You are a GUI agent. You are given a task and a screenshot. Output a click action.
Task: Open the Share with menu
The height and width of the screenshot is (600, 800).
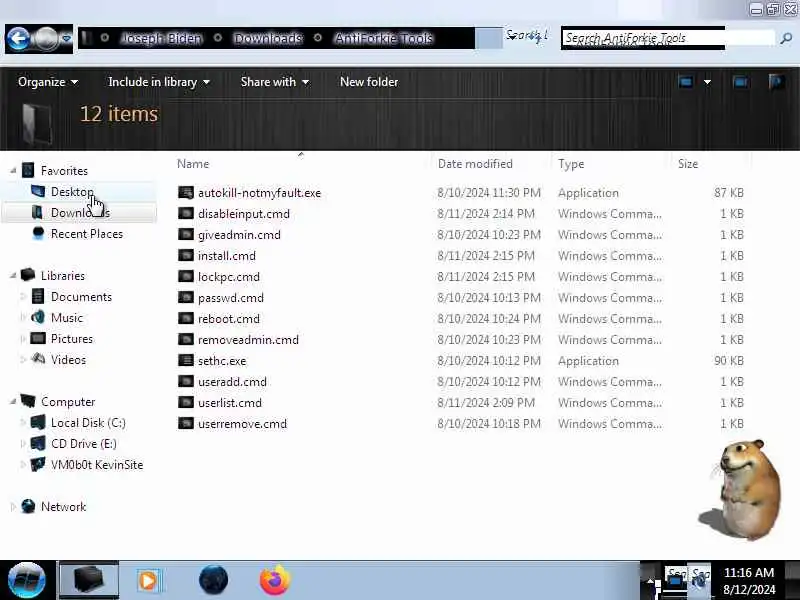pyautogui.click(x=274, y=82)
